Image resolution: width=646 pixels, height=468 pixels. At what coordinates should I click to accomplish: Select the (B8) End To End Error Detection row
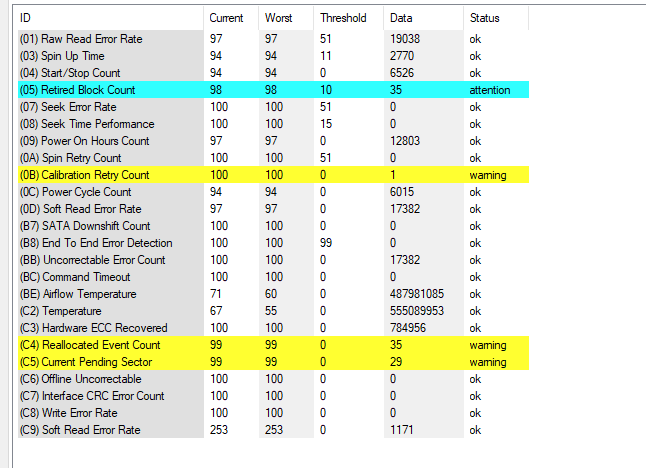tap(274, 243)
